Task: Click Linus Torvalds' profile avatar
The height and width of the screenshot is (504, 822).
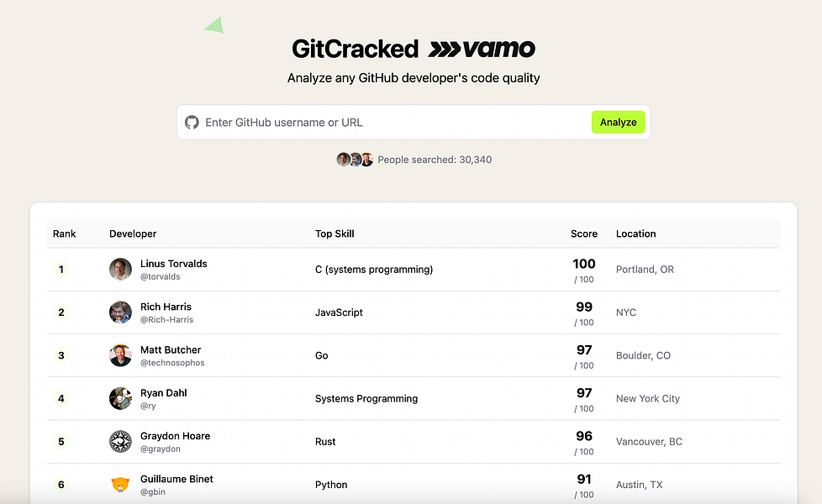Action: point(120,269)
